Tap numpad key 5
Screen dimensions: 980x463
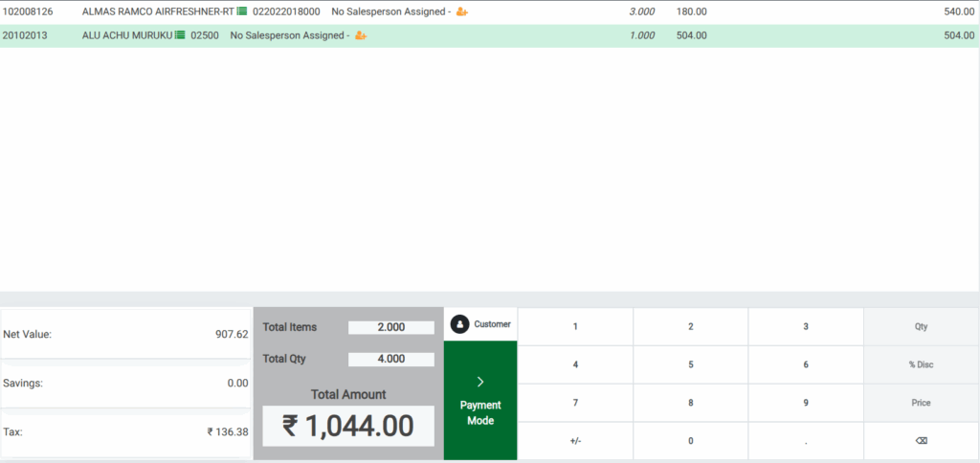[691, 364]
